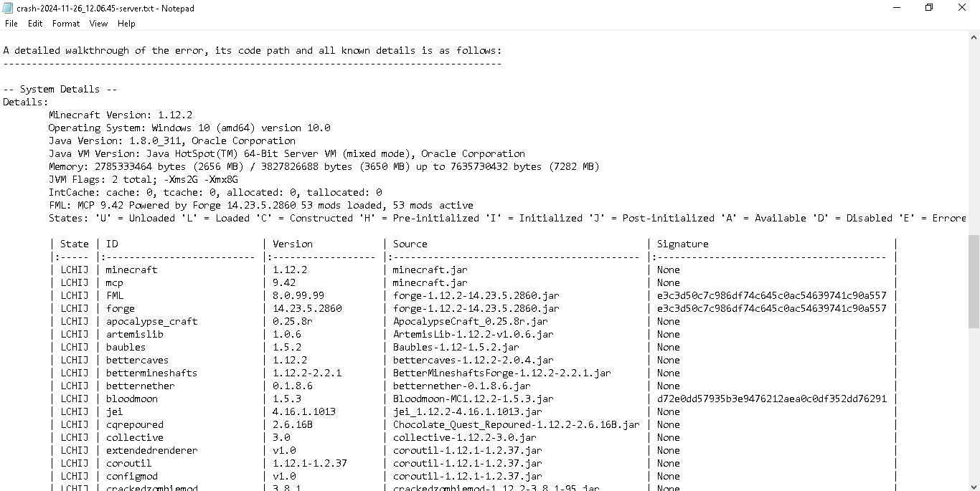
Task: Click the 'JVM Flags' text line
Action: [143, 179]
